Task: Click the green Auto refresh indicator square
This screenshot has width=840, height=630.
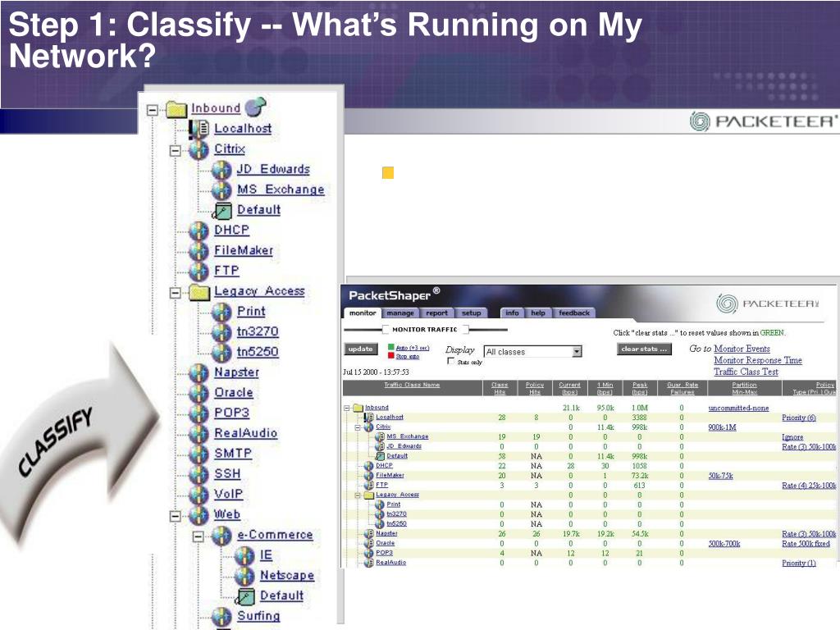Action: click(x=391, y=348)
